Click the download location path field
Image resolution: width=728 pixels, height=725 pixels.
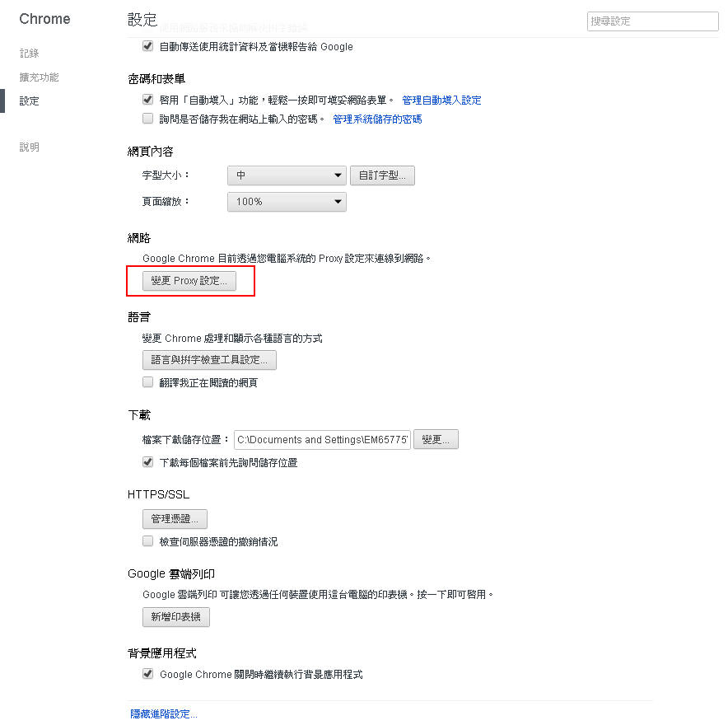pos(322,439)
